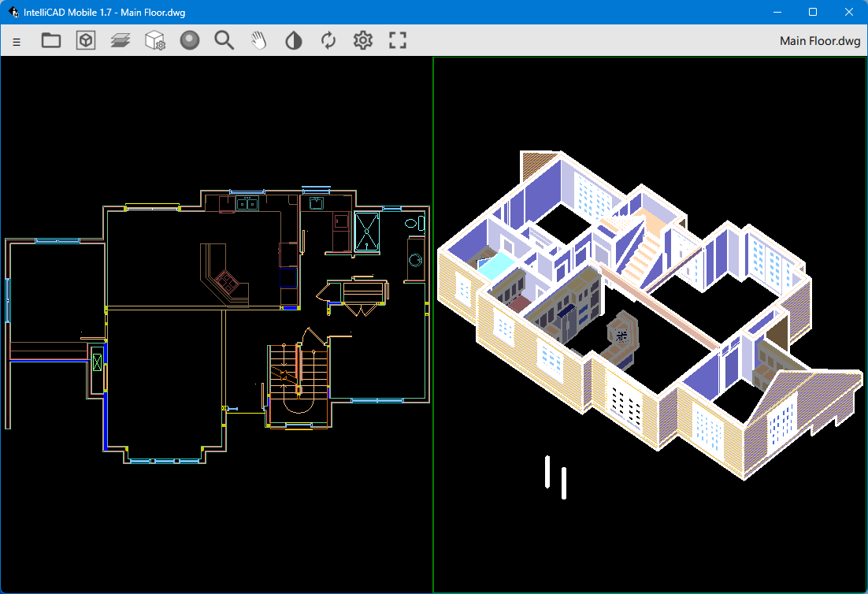Click the regenerate refresh arrows icon
The height and width of the screenshot is (594, 868).
pos(328,41)
